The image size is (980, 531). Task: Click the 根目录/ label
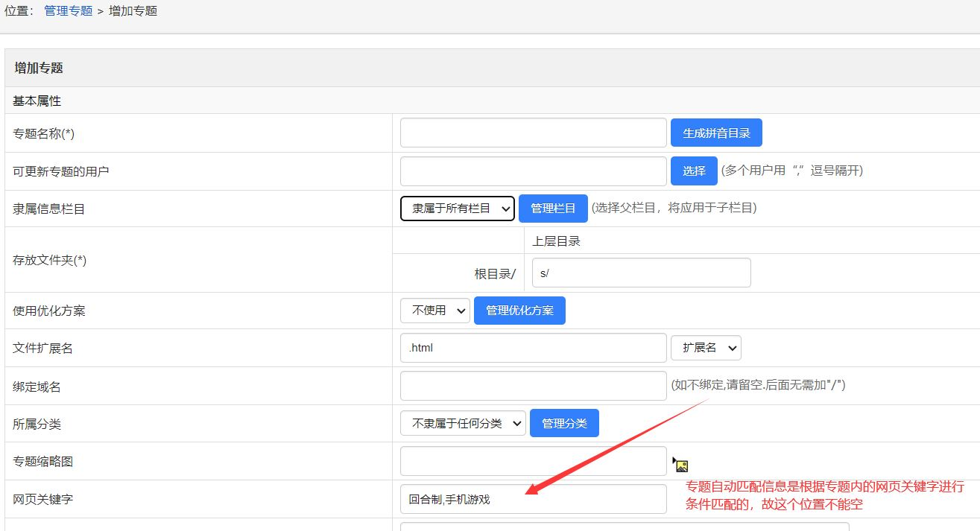pos(495,273)
